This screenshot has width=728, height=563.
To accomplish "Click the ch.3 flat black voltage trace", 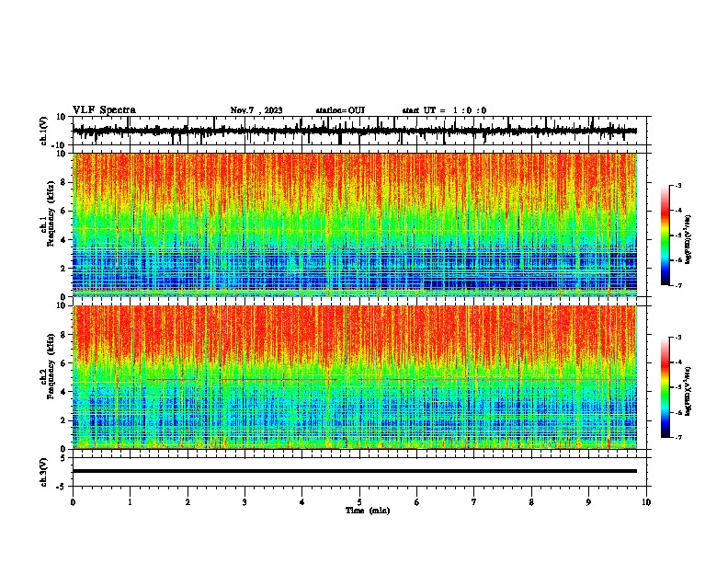I will click(x=354, y=471).
